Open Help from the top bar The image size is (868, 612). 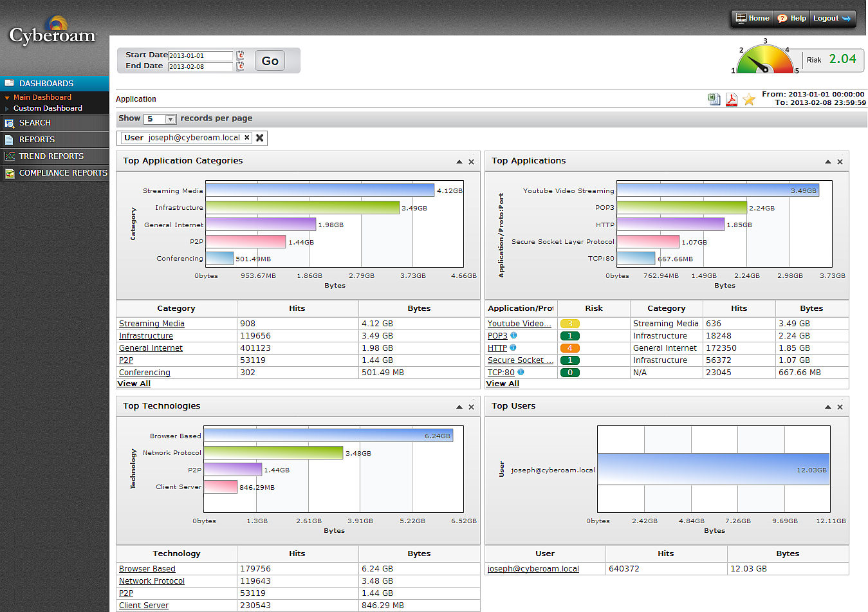[x=791, y=18]
